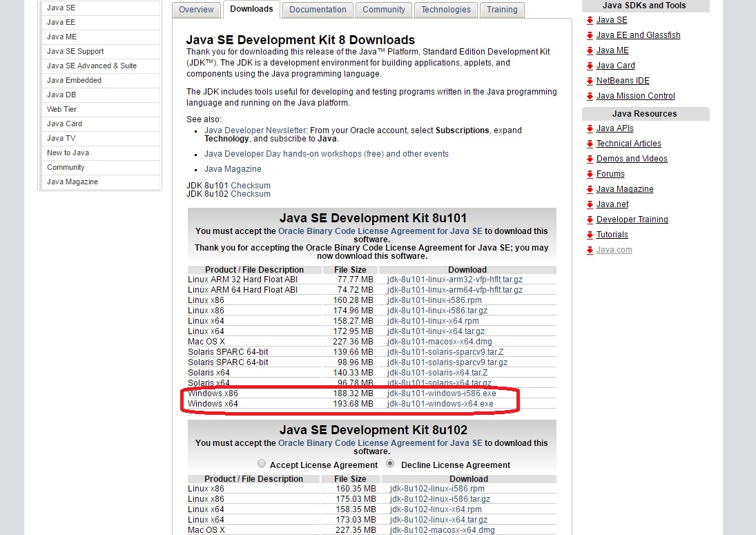Open Java TV sidebar item
Viewport: 756px width, 535px height.
pyautogui.click(x=100, y=138)
